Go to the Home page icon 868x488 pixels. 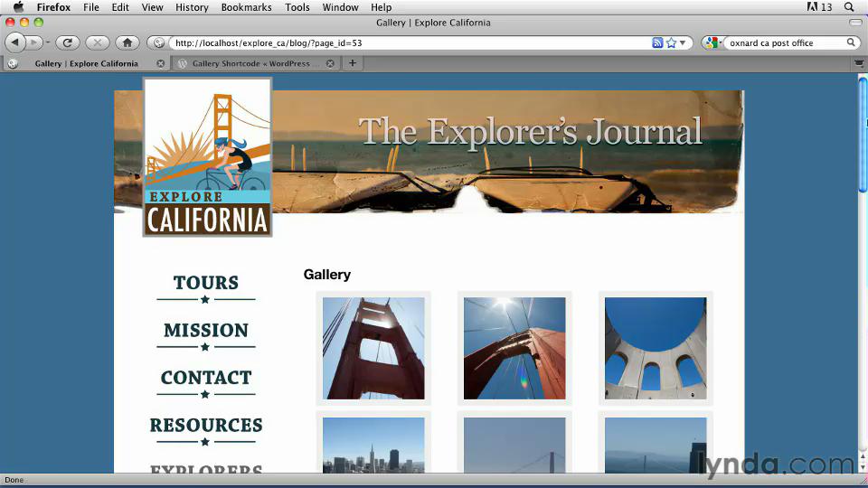click(127, 42)
